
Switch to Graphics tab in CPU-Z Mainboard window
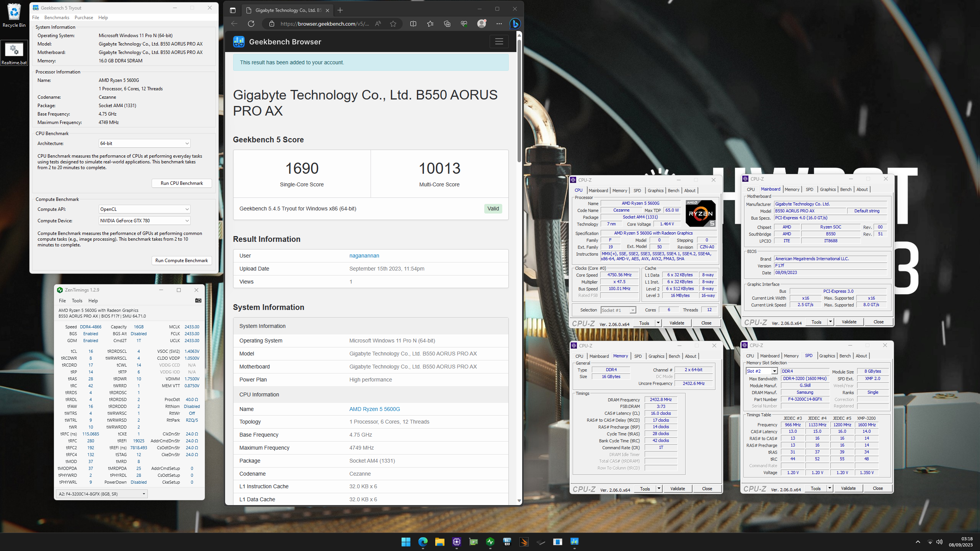(x=828, y=189)
